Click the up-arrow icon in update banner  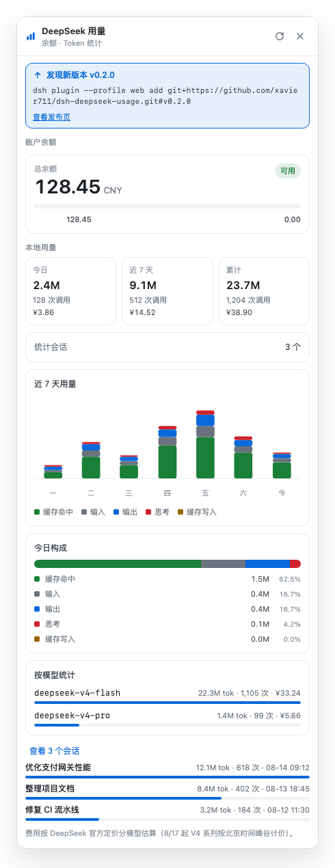pos(37,75)
